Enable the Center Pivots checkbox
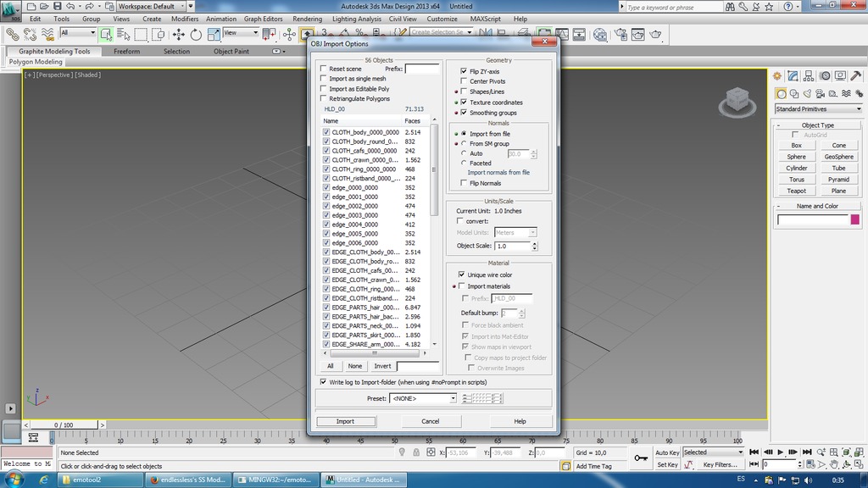 [x=464, y=81]
